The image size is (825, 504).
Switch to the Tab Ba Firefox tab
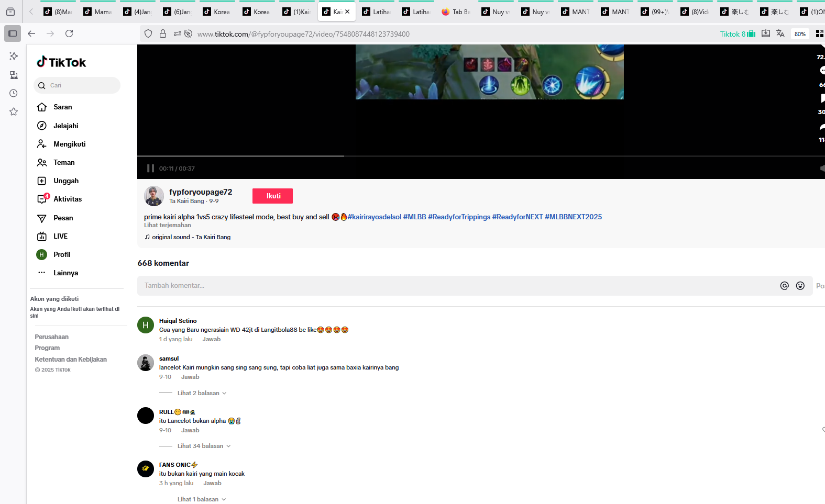[x=456, y=12]
